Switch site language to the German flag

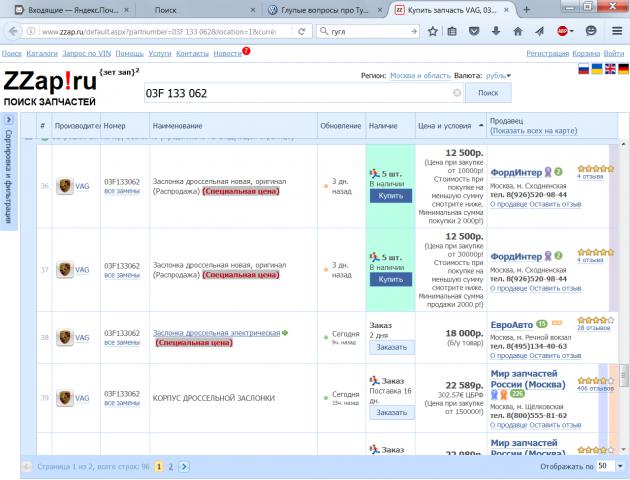tap(623, 69)
